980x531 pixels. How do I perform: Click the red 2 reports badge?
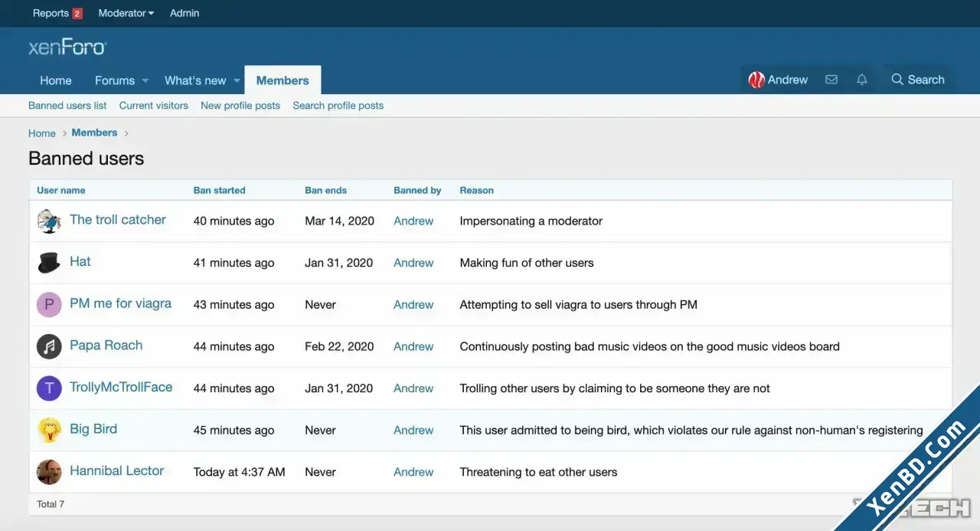(77, 14)
